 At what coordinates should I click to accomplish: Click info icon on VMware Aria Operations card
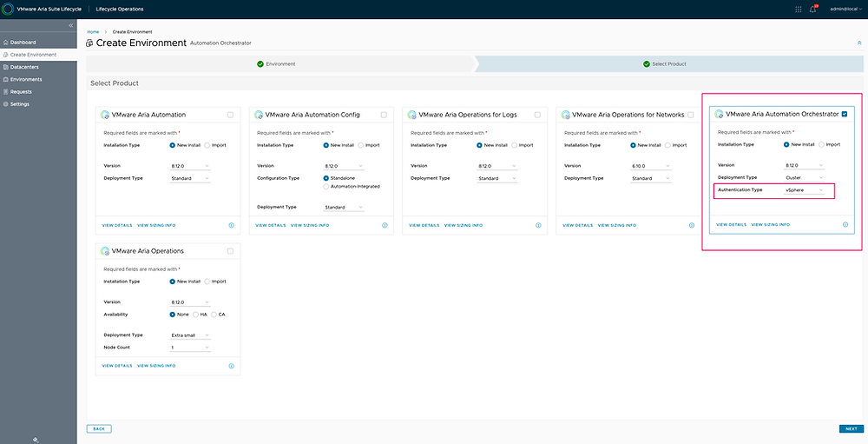tap(231, 366)
